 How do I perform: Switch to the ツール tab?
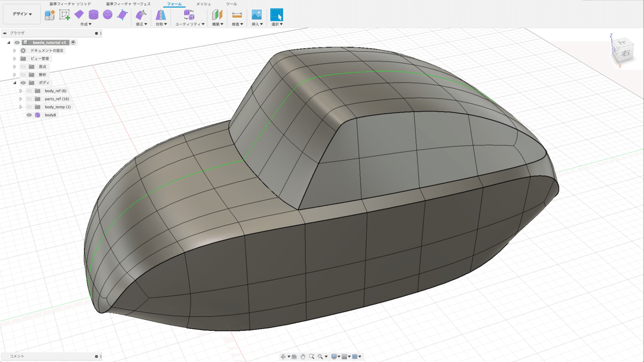(x=231, y=4)
